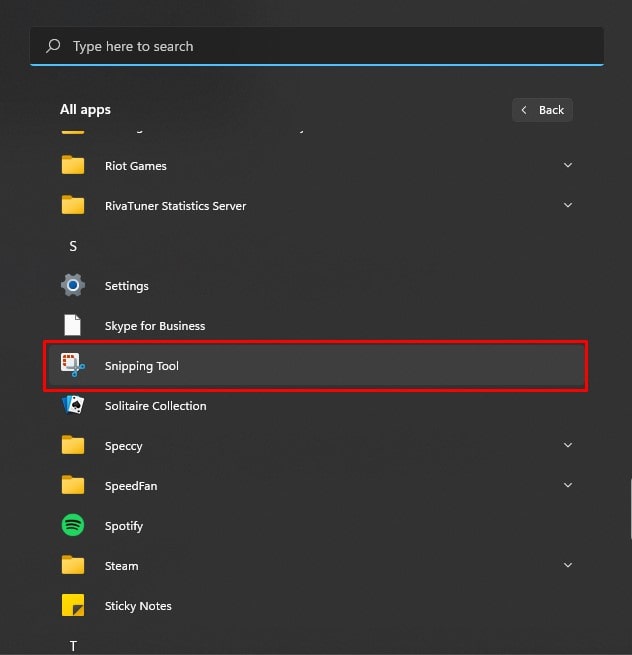This screenshot has height=655, width=632.
Task: Click the magnifier search icon
Action: click(x=53, y=46)
